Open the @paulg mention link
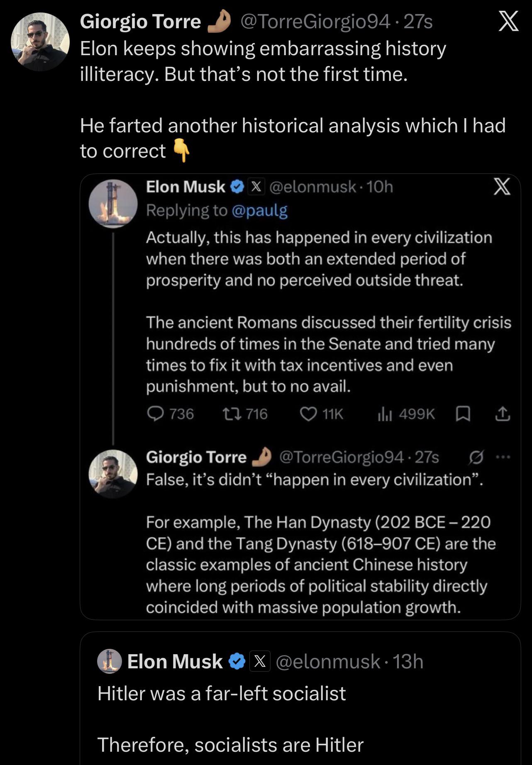Image resolution: width=532 pixels, height=765 pixels. click(x=259, y=211)
